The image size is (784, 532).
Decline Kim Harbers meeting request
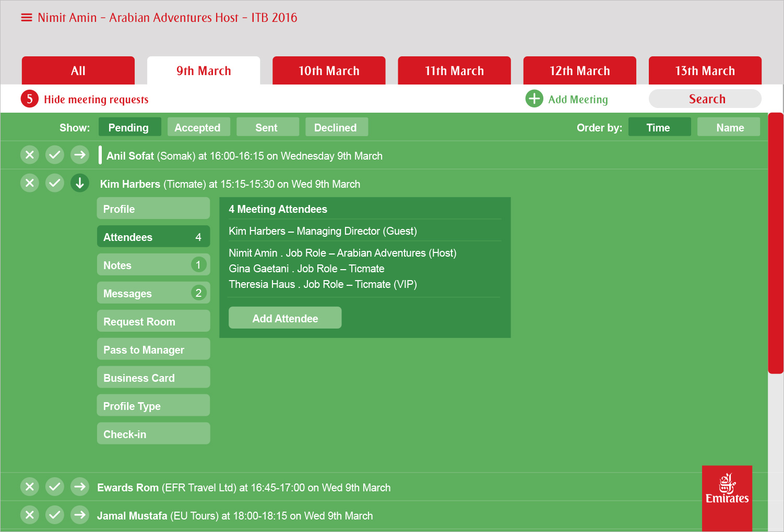click(x=30, y=183)
